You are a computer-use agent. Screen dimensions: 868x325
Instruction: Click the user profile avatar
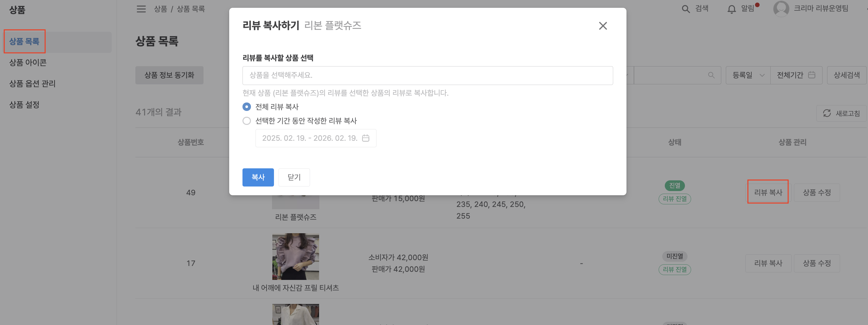[x=781, y=9]
